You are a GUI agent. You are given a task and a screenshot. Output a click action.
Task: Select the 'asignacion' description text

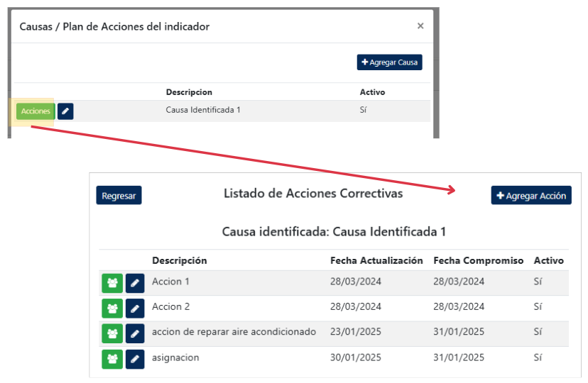click(175, 357)
